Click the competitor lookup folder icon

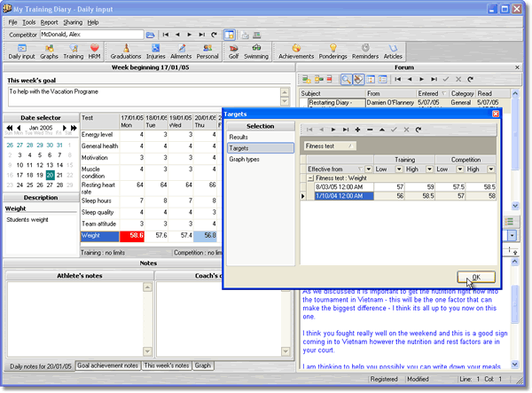coord(150,35)
